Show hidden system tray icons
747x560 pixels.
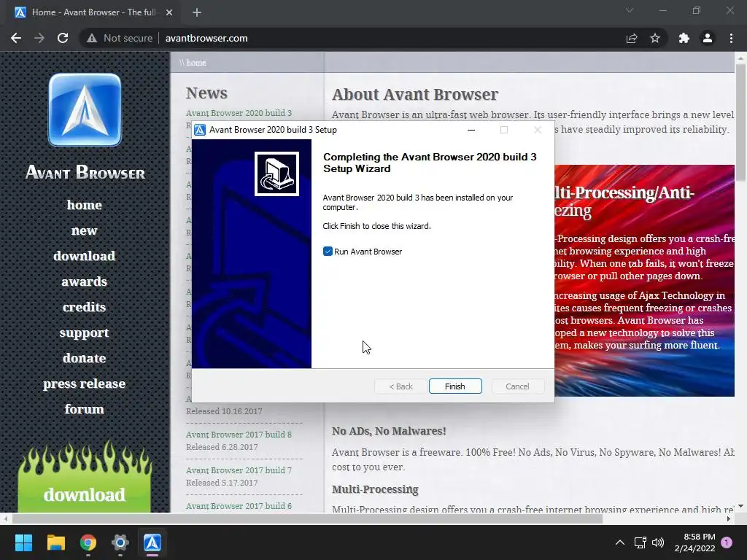click(620, 542)
